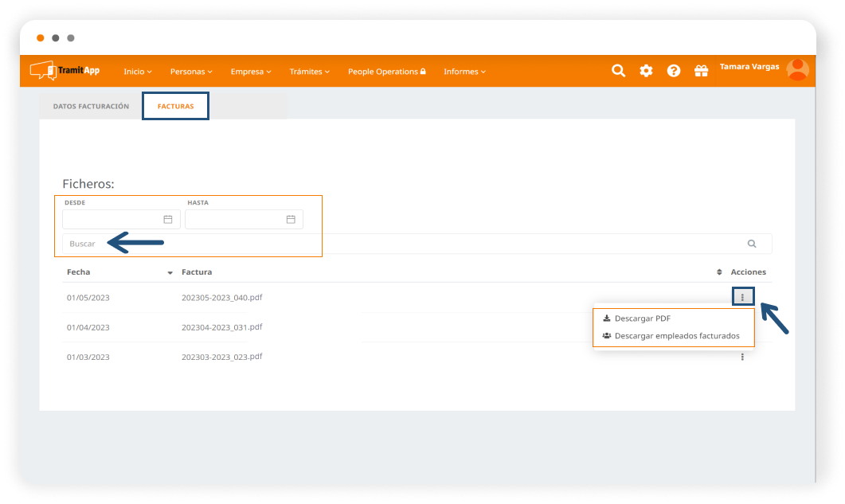Choose Descargar PDF from actions menu

[x=642, y=318]
